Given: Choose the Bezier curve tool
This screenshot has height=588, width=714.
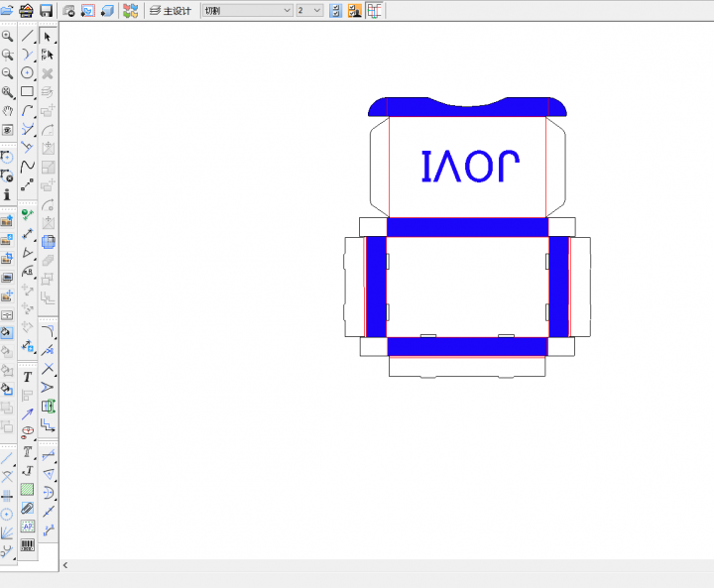Looking at the screenshot, I should (x=28, y=167).
